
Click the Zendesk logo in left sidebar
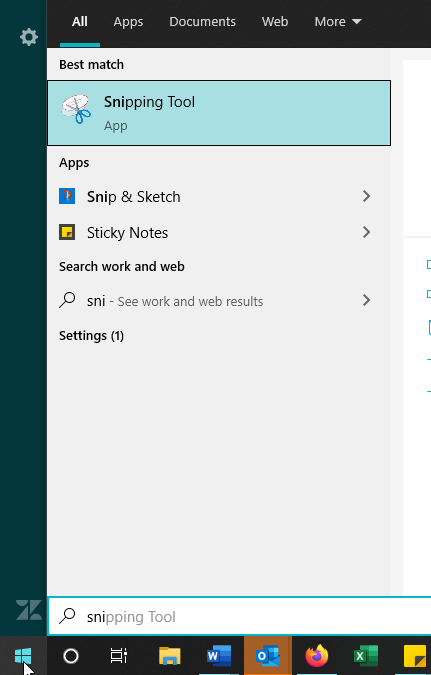point(29,610)
